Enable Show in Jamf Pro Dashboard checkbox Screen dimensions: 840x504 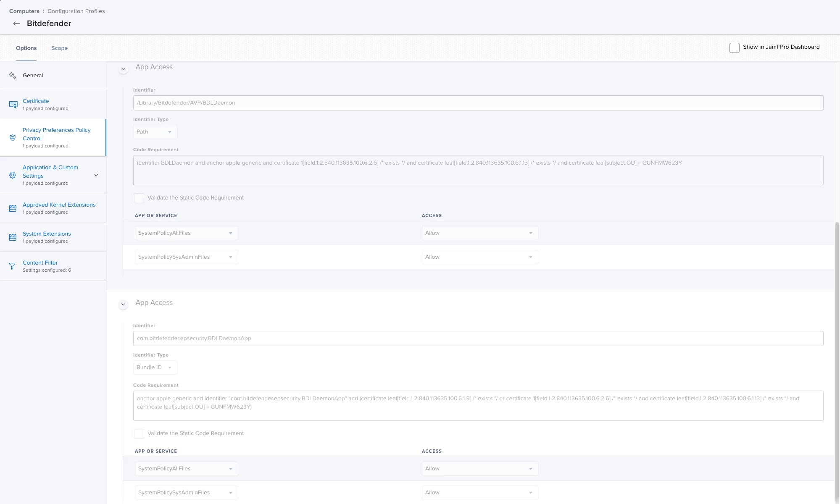734,47
